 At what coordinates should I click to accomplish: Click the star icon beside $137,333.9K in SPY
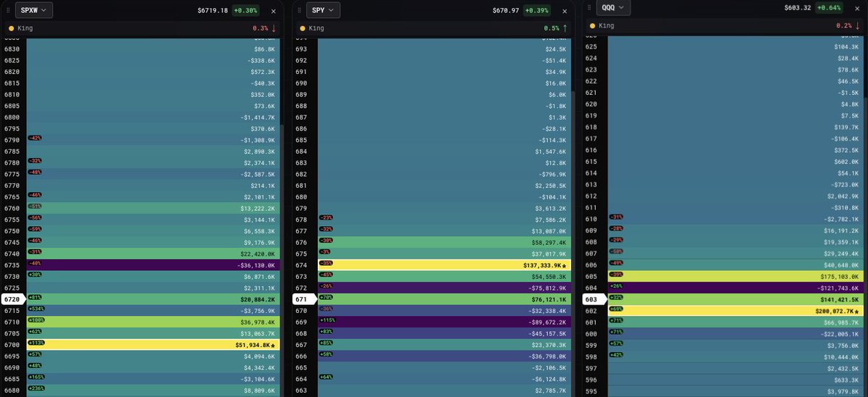(x=564, y=266)
